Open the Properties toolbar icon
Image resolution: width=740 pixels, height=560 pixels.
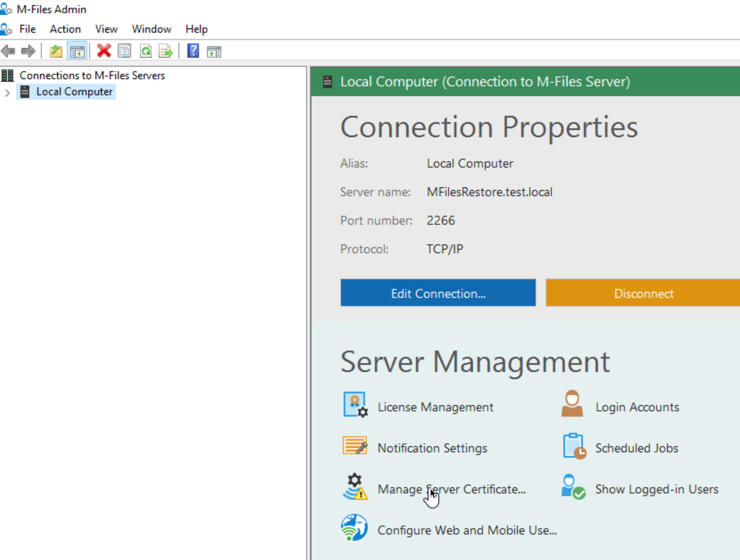(124, 51)
